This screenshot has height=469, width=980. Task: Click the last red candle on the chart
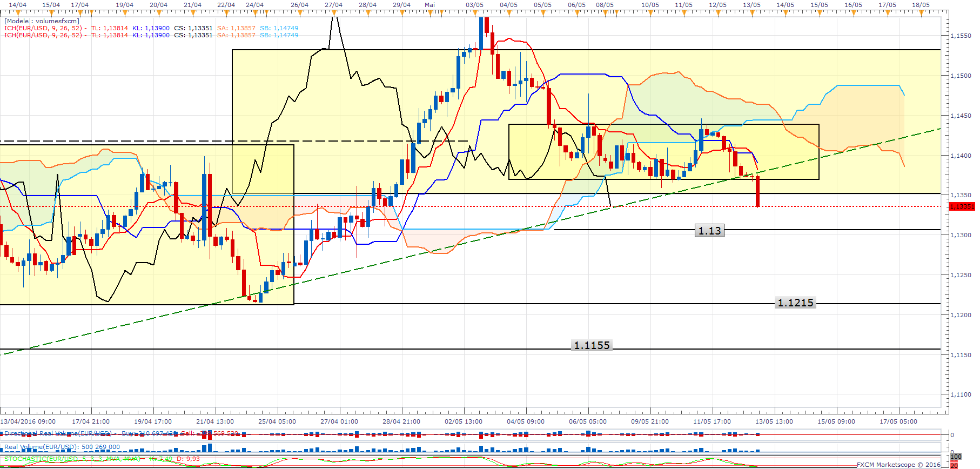[x=758, y=191]
